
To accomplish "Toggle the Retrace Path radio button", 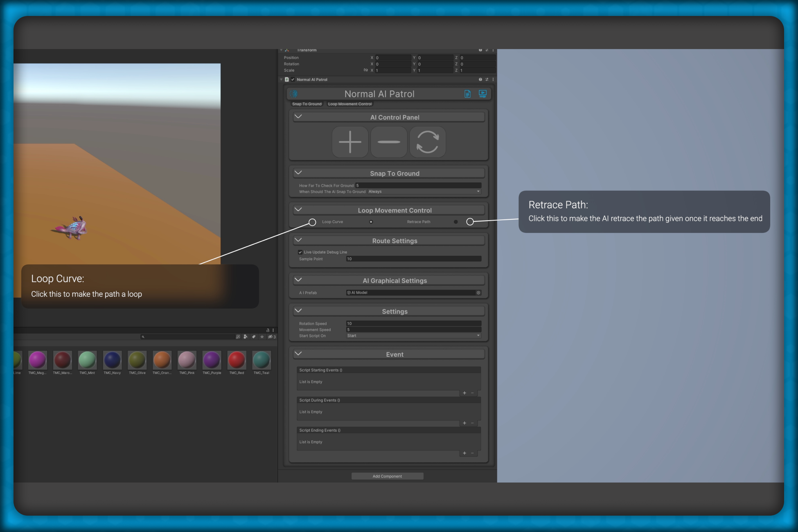I will click(x=455, y=222).
